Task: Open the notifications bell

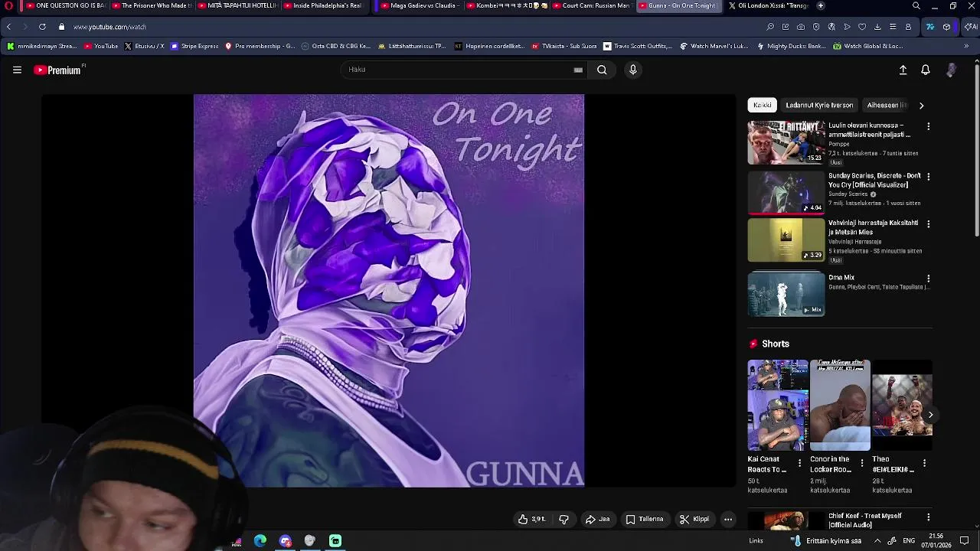Action: [926, 70]
